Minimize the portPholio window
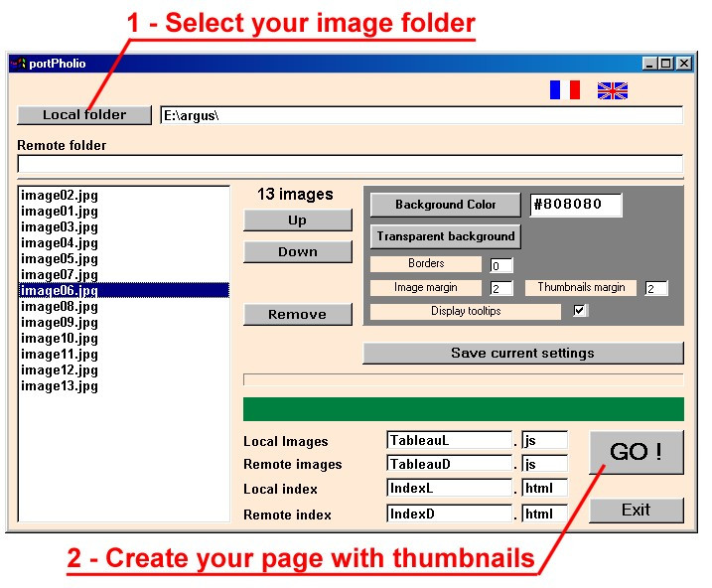Viewport: 712px width, 588px height. (649, 64)
